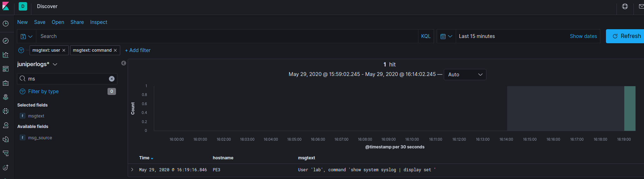Open the Maps icon in sidebar
644x179 pixels.
tap(6, 97)
